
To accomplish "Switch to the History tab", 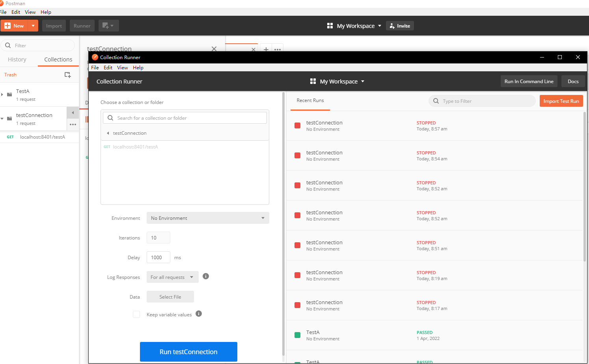I will (17, 59).
